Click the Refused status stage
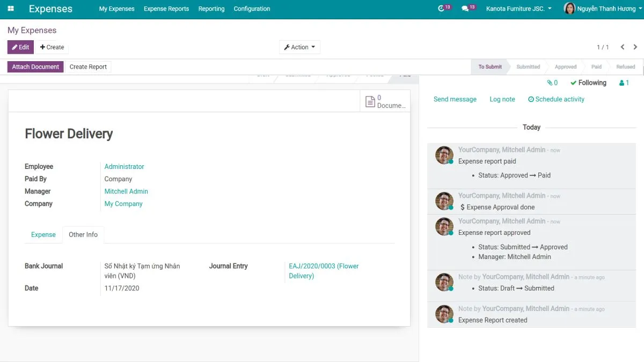Screen dimensions: 644x362 point(626,67)
